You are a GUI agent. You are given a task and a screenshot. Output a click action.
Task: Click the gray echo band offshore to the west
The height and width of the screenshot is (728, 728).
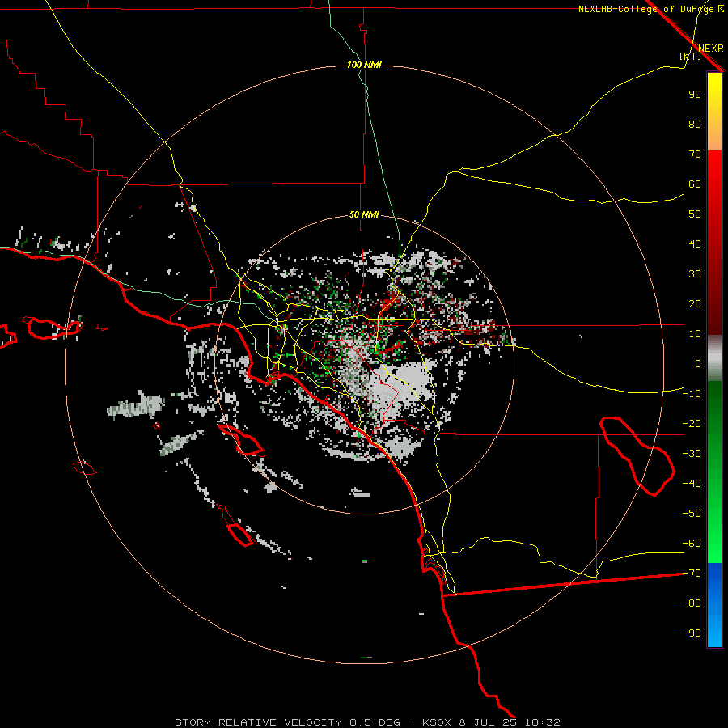point(136,405)
